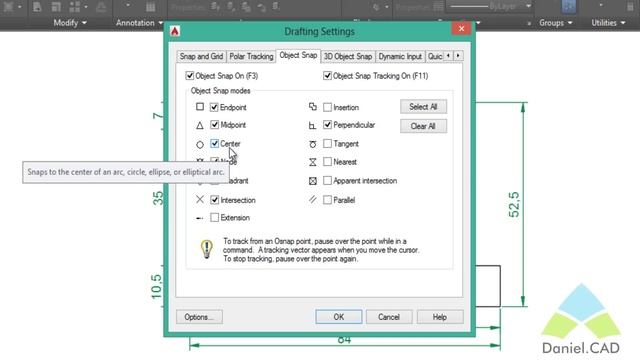Image resolution: width=640 pixels, height=360 pixels.
Task: Select the 10,5 dimension text in the drawing
Action: 156,286
